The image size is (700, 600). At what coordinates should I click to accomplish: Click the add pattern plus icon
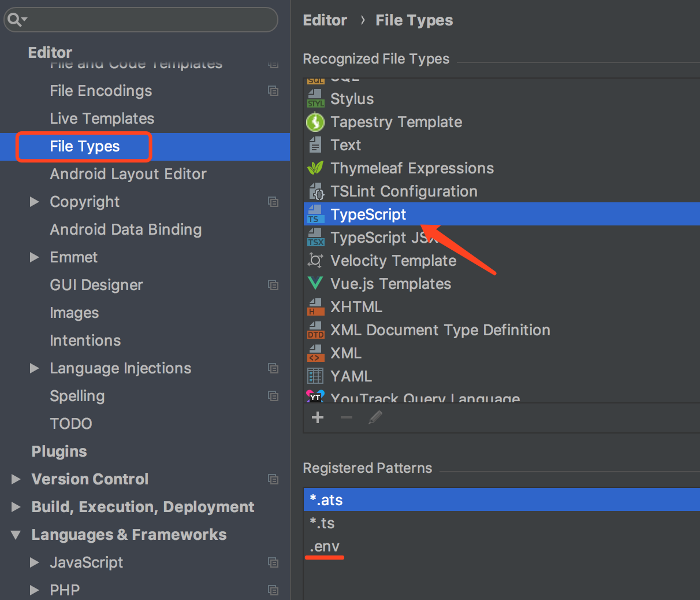point(317,417)
